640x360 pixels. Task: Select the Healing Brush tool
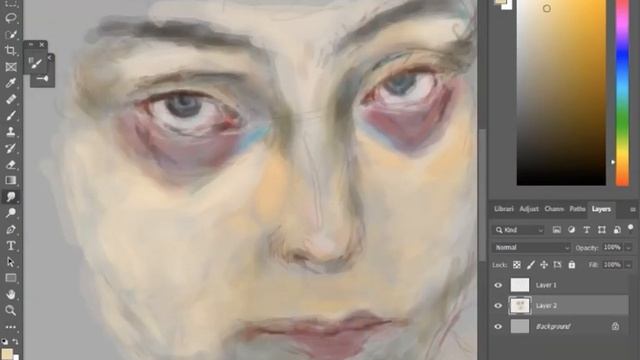(x=11, y=99)
